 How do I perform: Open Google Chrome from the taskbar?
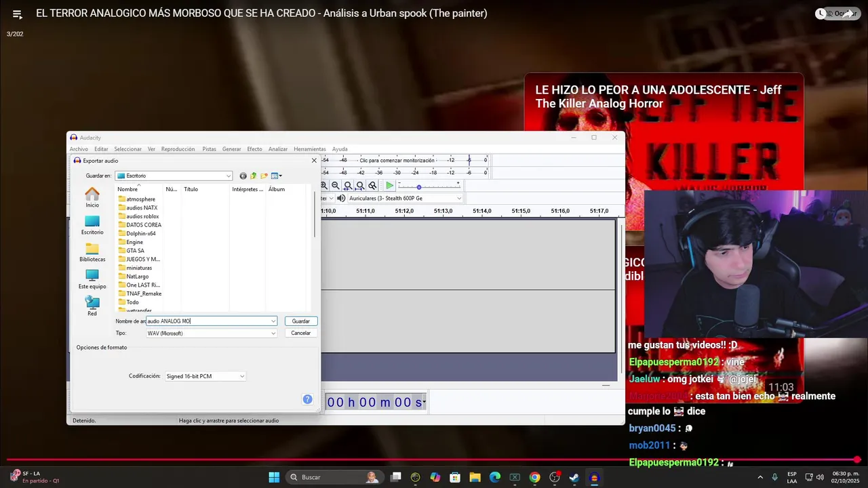pyautogui.click(x=535, y=477)
